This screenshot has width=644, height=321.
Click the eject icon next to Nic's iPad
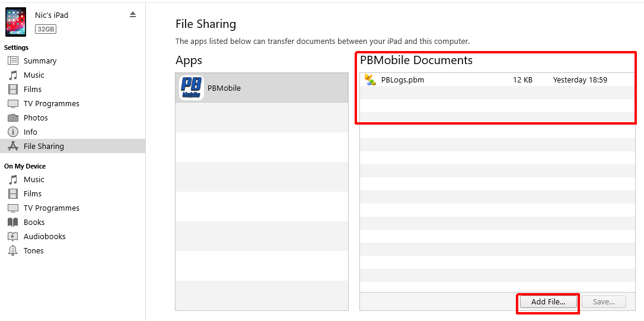click(133, 15)
